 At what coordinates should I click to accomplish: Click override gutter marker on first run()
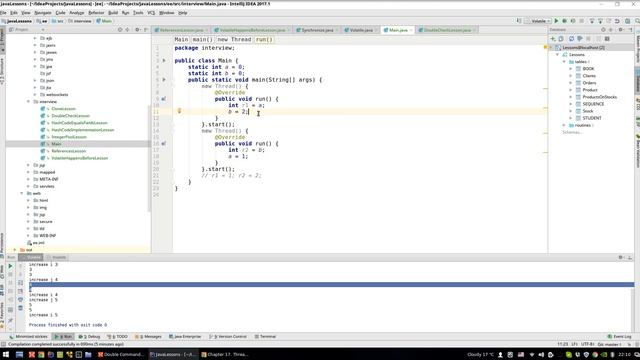pyautogui.click(x=163, y=99)
